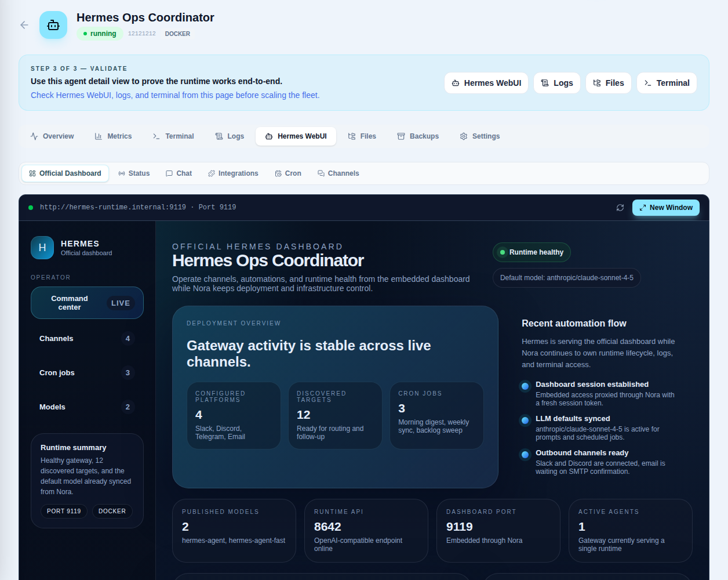Open the Logs tab in the tab bar

pos(230,136)
